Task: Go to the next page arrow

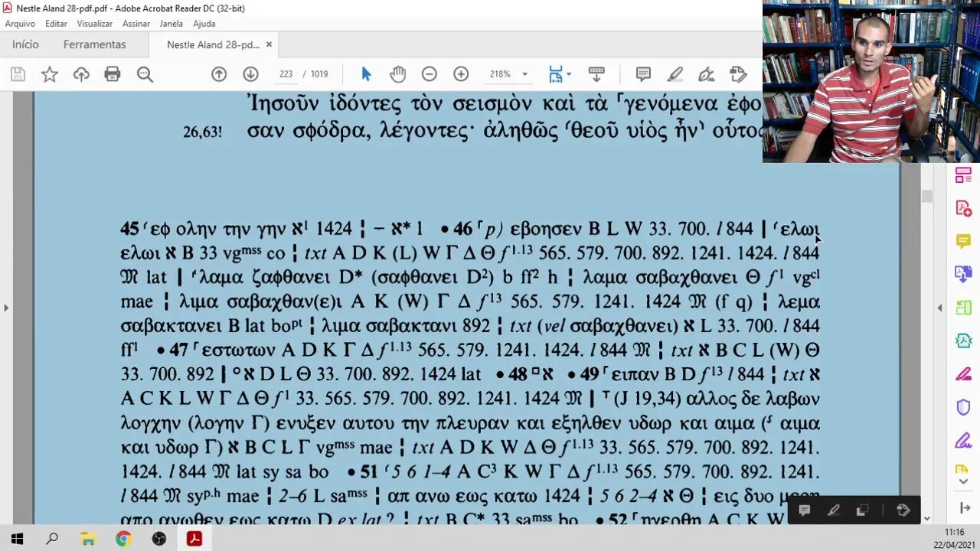Action: point(250,74)
